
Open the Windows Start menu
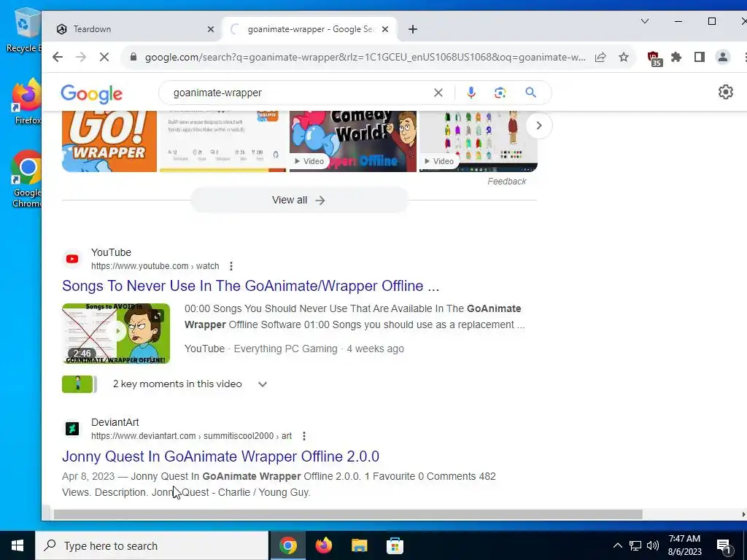18,545
